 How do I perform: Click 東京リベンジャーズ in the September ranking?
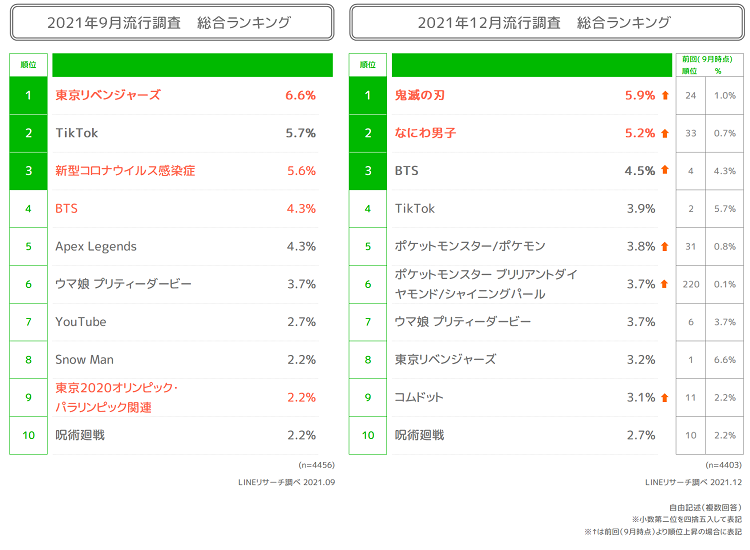click(x=108, y=96)
